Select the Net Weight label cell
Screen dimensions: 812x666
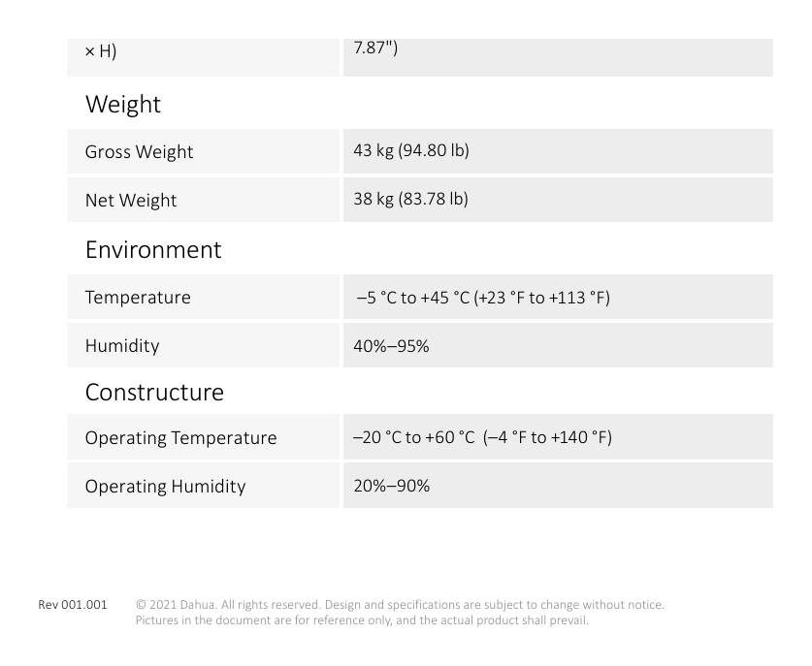[x=203, y=200]
